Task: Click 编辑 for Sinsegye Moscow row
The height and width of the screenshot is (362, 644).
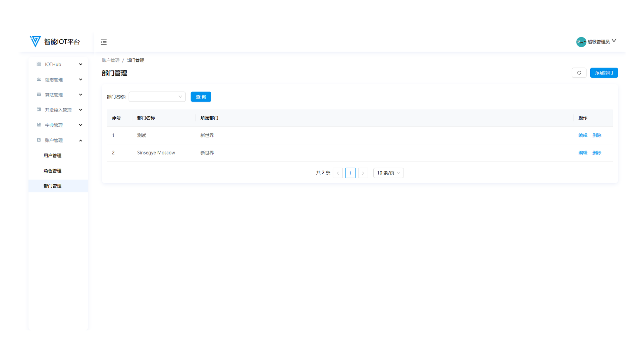Action: 583,153
